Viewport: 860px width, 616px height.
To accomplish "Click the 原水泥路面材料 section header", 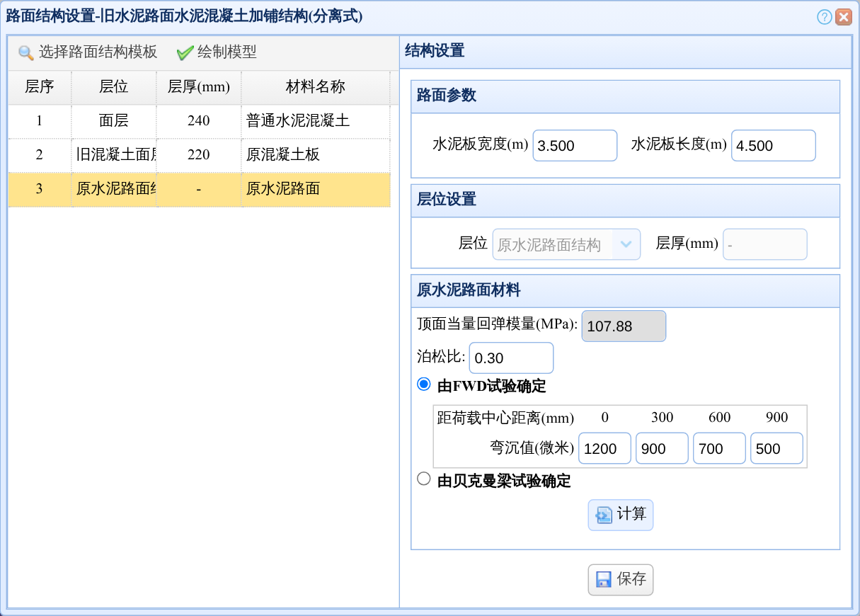I will tap(625, 290).
